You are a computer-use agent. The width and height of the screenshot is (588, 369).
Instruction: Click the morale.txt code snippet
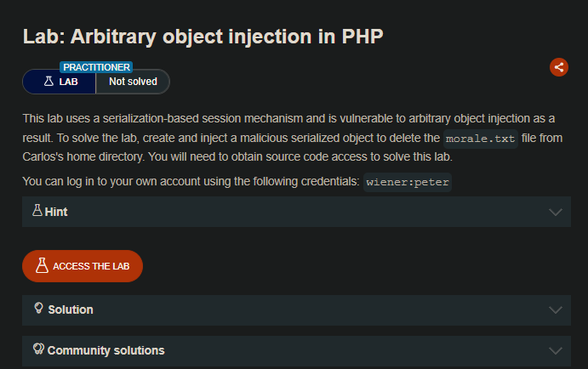[481, 139]
